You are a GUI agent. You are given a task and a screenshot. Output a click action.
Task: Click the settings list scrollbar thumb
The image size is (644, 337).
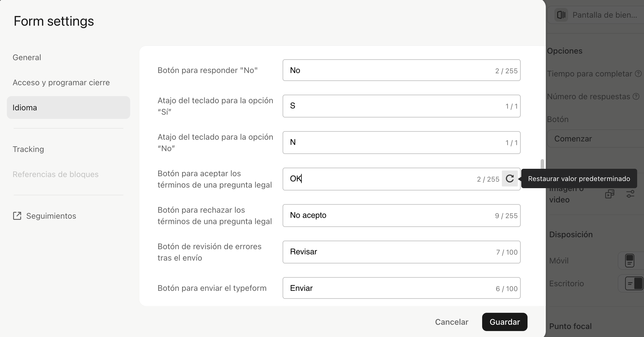click(542, 165)
